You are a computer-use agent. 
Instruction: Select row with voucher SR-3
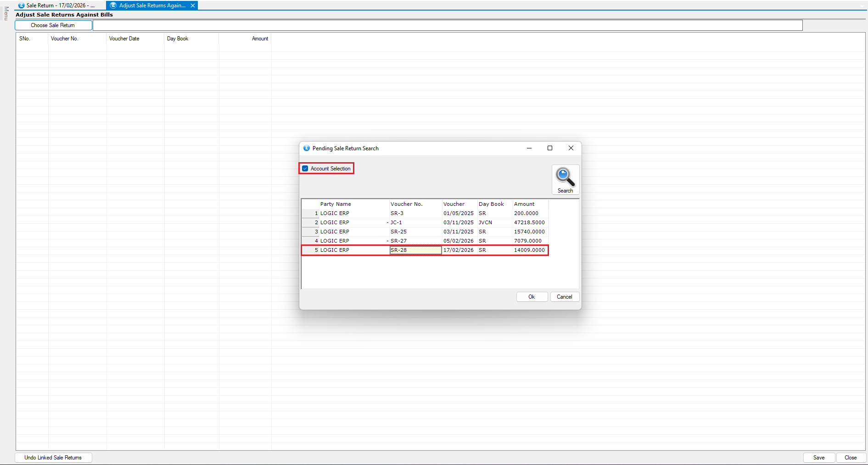(x=397, y=213)
